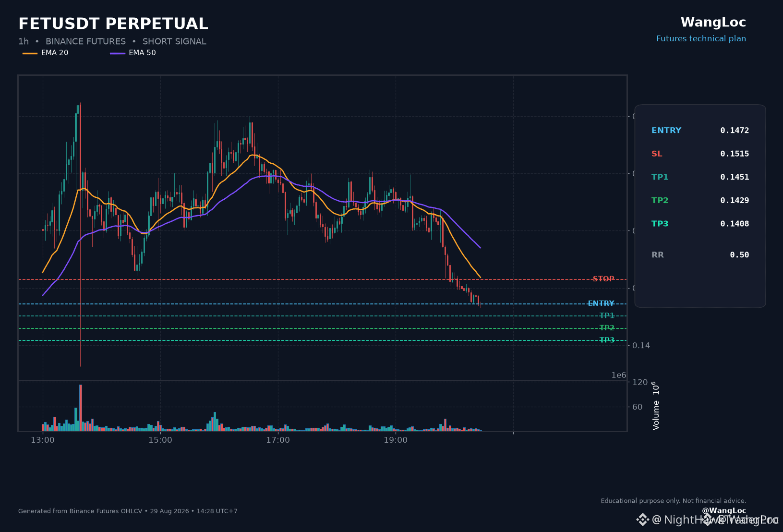Click the purple EMA 50 legend line
This screenshot has height=532, width=783.
118,53
